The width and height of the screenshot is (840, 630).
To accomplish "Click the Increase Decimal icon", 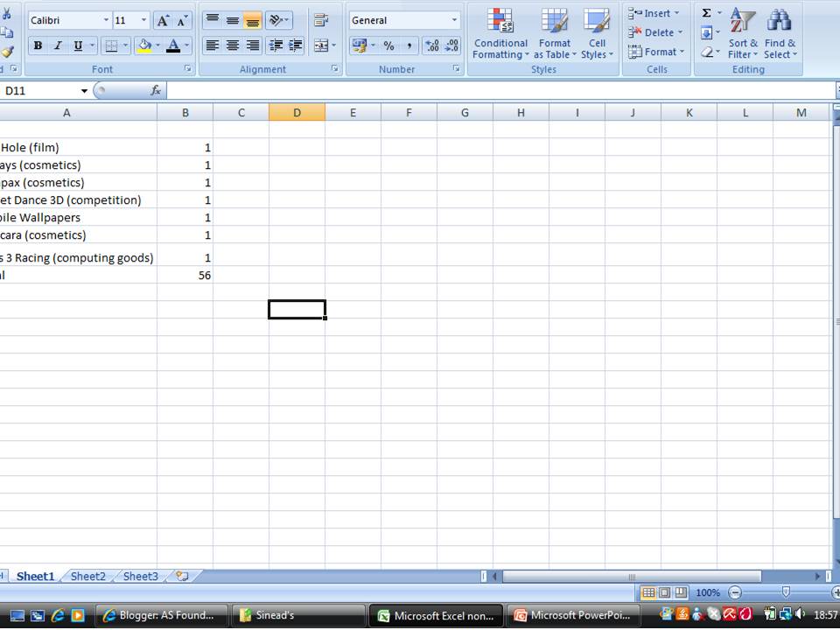I will [430, 45].
